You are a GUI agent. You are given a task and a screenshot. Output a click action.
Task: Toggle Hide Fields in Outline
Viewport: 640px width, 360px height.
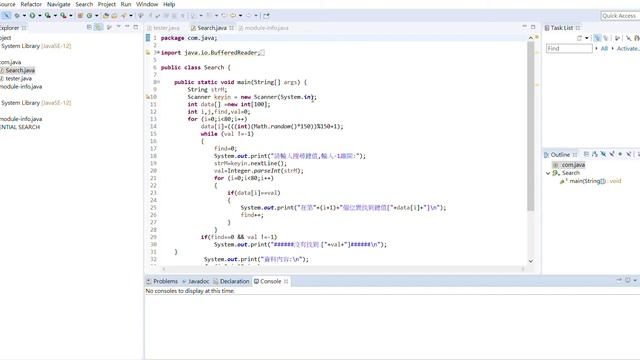tap(603, 154)
